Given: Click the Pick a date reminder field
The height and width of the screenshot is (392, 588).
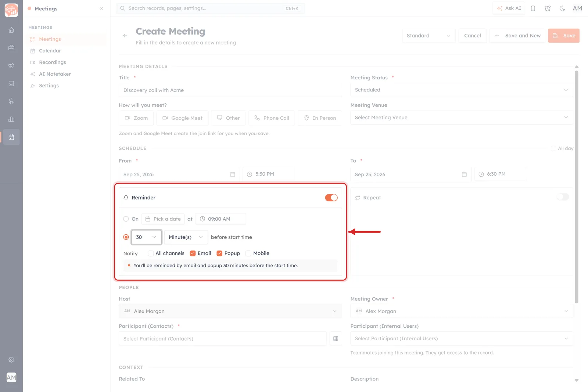Looking at the screenshot, I should pyautogui.click(x=163, y=219).
